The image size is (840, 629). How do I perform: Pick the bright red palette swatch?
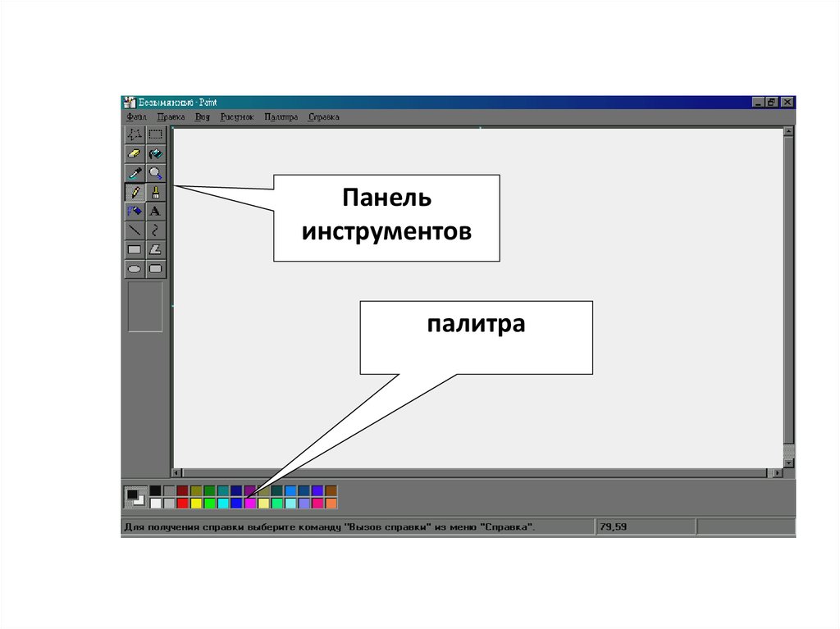pyautogui.click(x=182, y=503)
